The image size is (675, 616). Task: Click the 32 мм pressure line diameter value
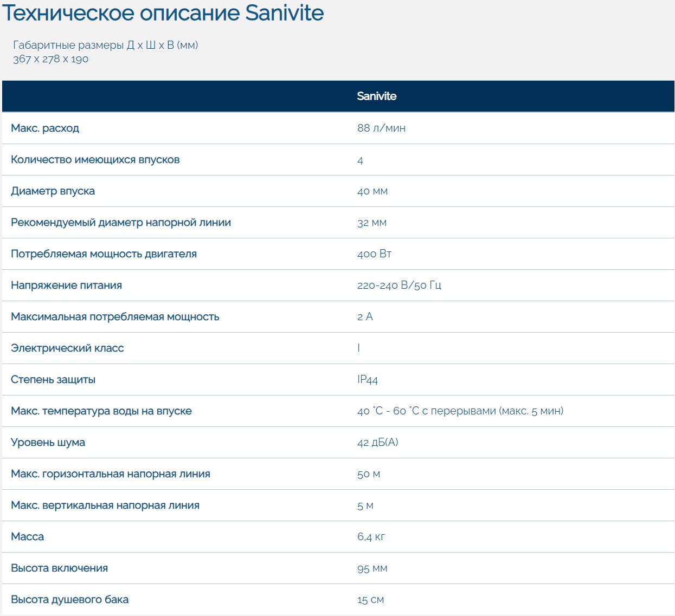click(371, 223)
